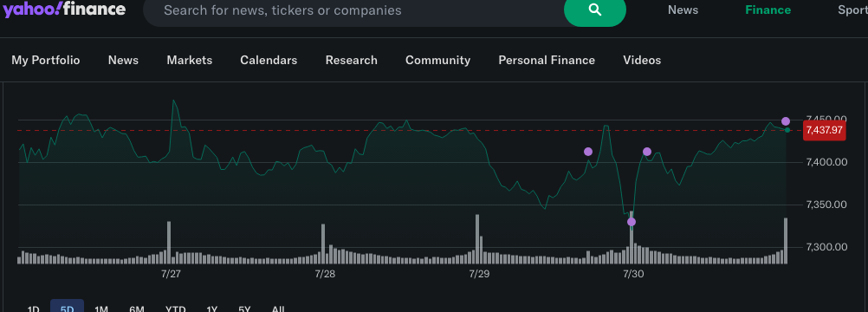Open the Finance link in top bar

[768, 10]
